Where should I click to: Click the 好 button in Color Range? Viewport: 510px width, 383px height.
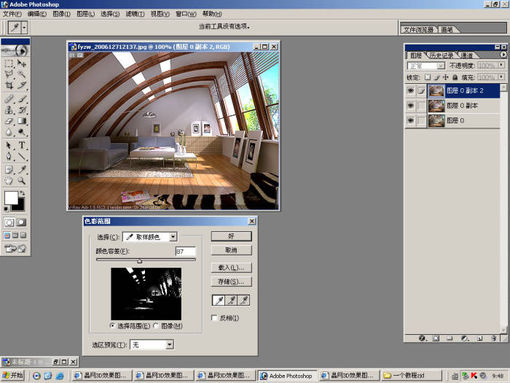pyautogui.click(x=231, y=236)
